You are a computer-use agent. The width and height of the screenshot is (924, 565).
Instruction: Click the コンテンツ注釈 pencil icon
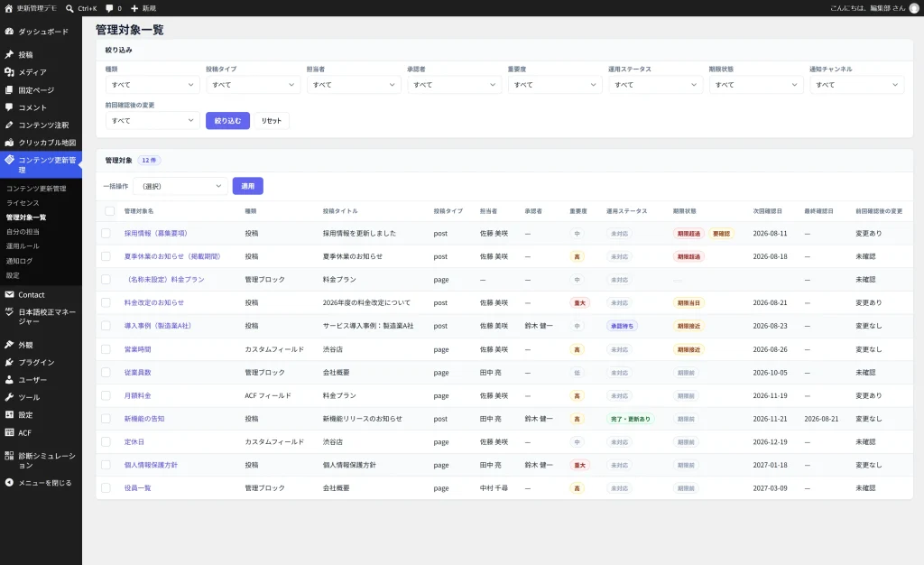tap(9, 125)
